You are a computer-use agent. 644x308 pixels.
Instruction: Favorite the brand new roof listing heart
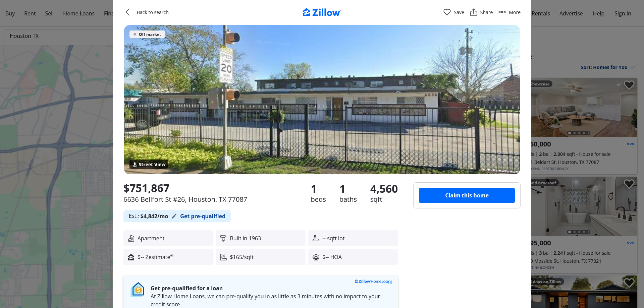point(629,184)
